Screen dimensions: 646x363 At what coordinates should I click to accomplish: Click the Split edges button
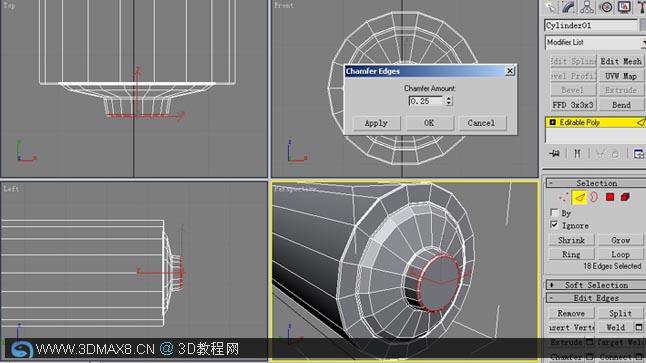620,313
